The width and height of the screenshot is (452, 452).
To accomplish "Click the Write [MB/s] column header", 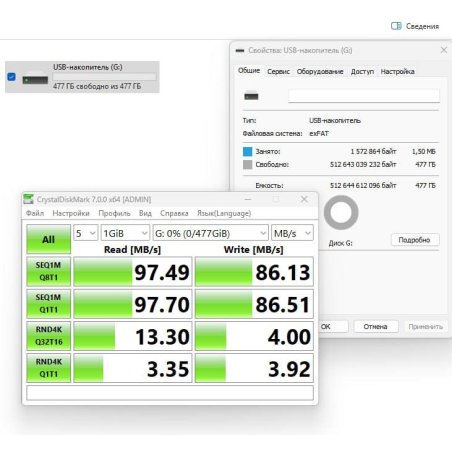I will (x=254, y=249).
